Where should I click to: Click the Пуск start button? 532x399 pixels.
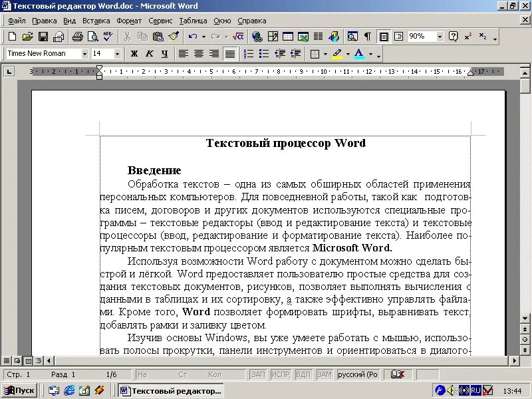(x=19, y=390)
